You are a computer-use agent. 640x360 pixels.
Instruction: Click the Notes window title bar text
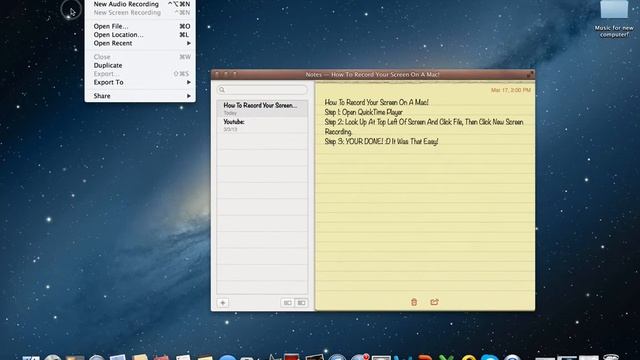click(x=373, y=75)
